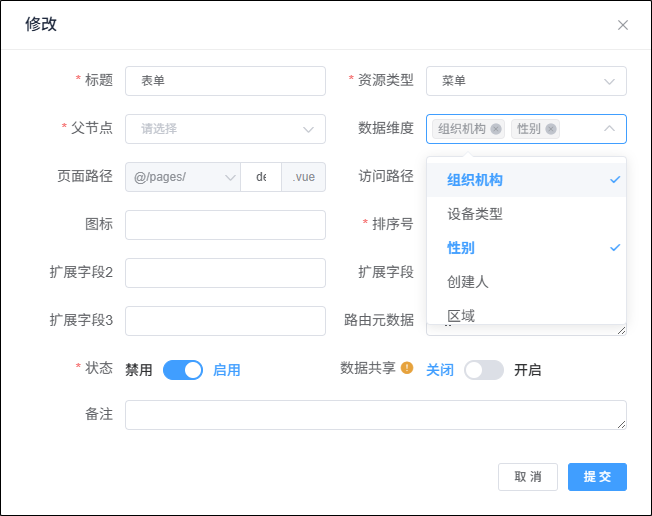Click the 提交 submit button
The height and width of the screenshot is (516, 652).
pyautogui.click(x=597, y=477)
